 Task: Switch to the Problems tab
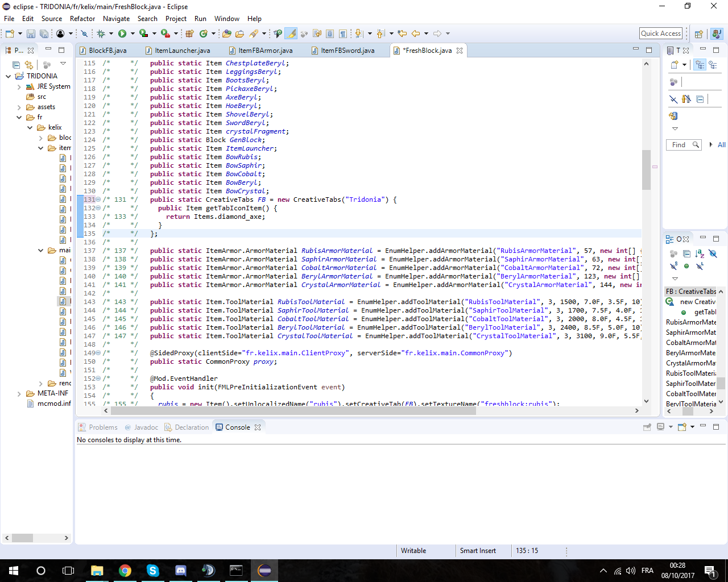point(98,427)
